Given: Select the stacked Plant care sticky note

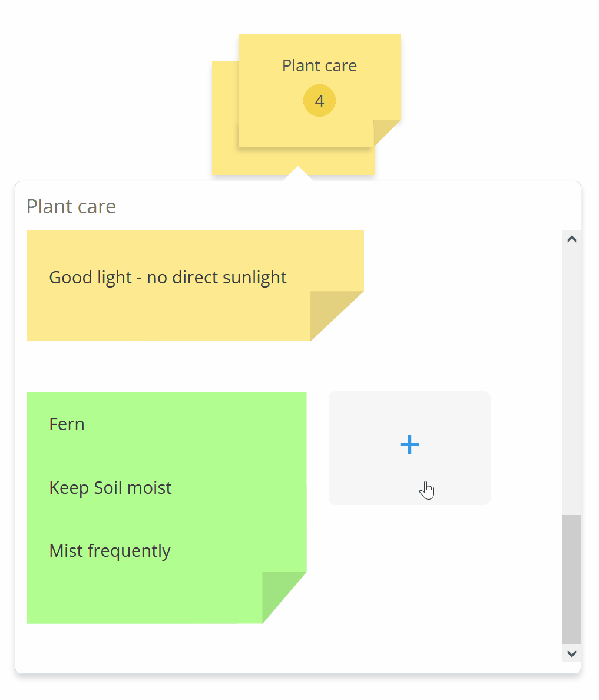Looking at the screenshot, I should [x=319, y=88].
